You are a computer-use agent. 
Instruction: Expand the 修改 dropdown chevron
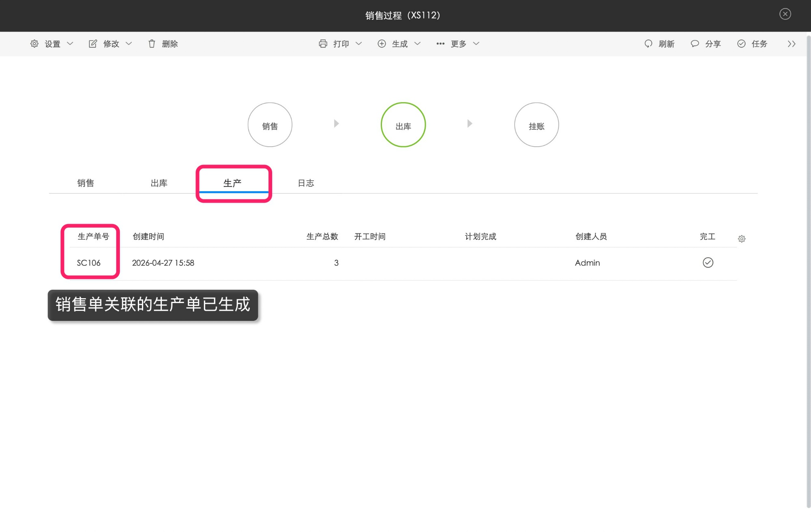pyautogui.click(x=129, y=44)
